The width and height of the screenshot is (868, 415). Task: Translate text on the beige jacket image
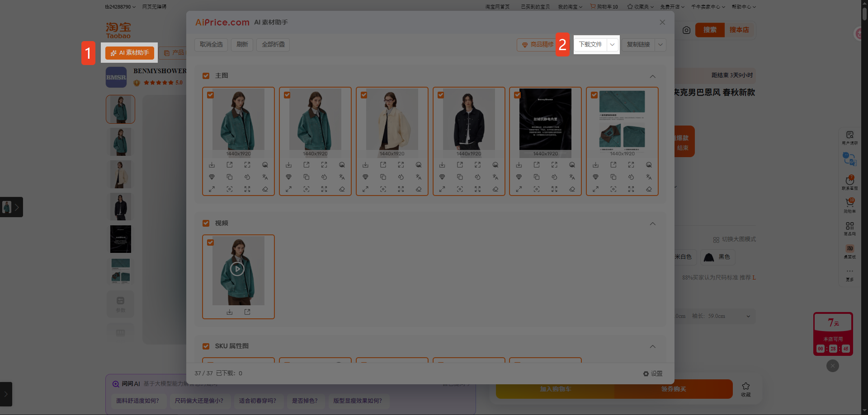click(x=419, y=177)
